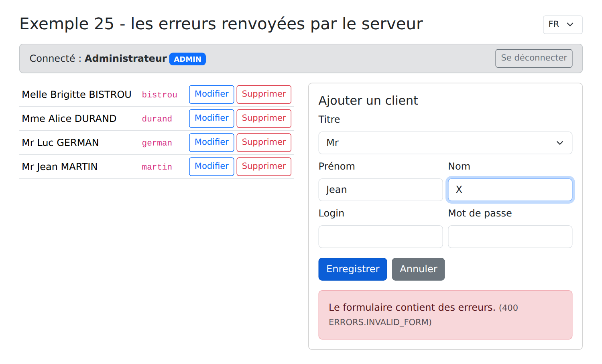
Task: Select the empty Login field
Action: [380, 237]
